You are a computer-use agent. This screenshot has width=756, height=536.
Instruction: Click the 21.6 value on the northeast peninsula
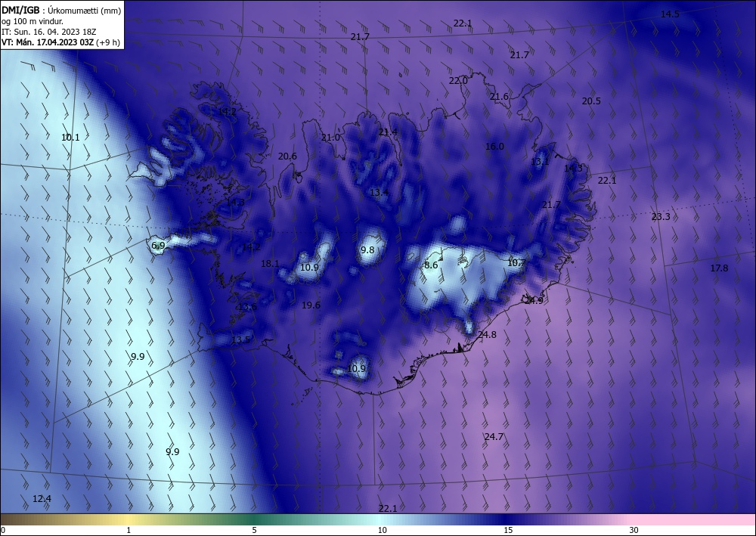499,97
